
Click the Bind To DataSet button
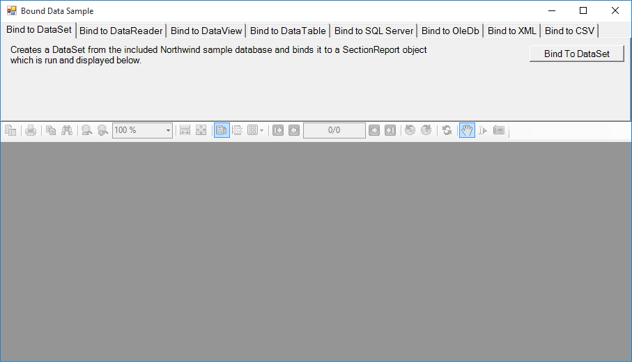577,54
